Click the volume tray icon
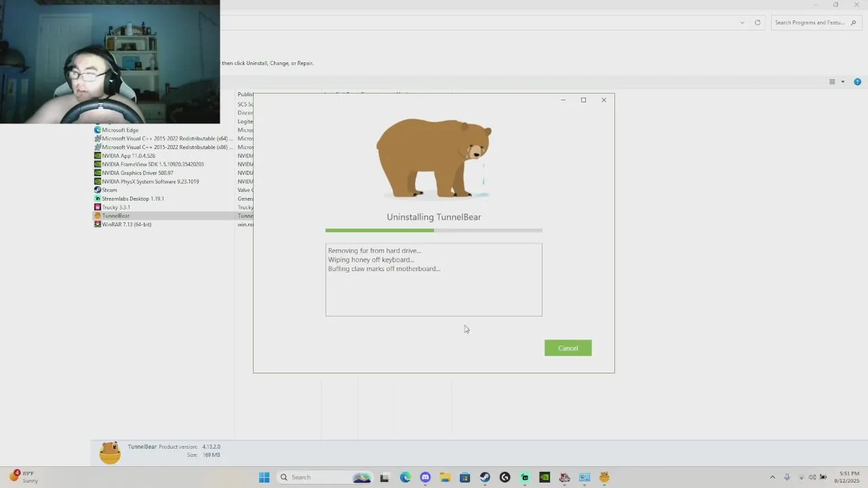868x488 pixels. (x=812, y=477)
